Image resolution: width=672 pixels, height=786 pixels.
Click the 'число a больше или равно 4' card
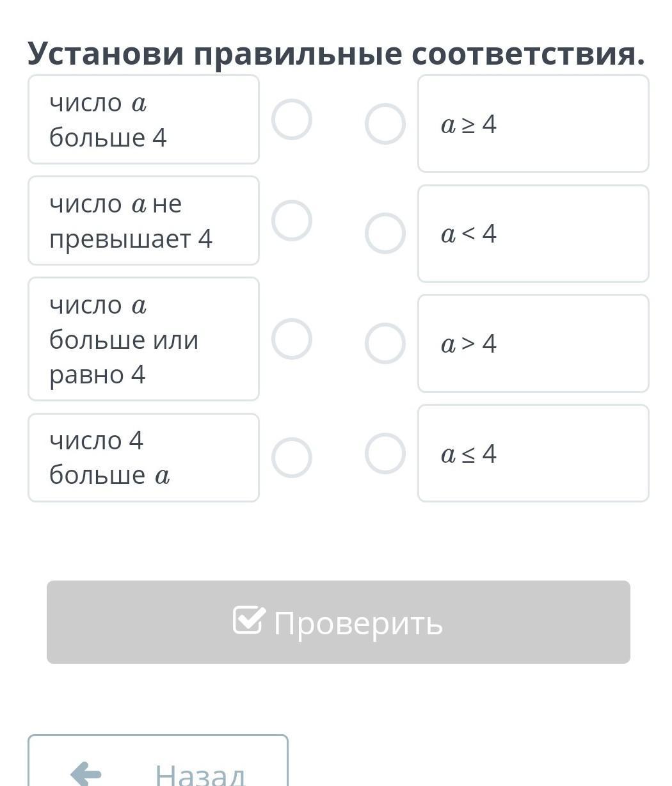click(x=143, y=339)
